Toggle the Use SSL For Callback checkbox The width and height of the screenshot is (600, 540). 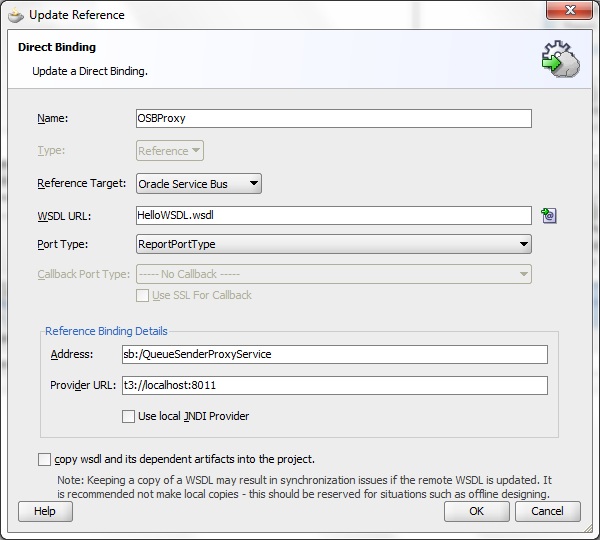[x=142, y=295]
